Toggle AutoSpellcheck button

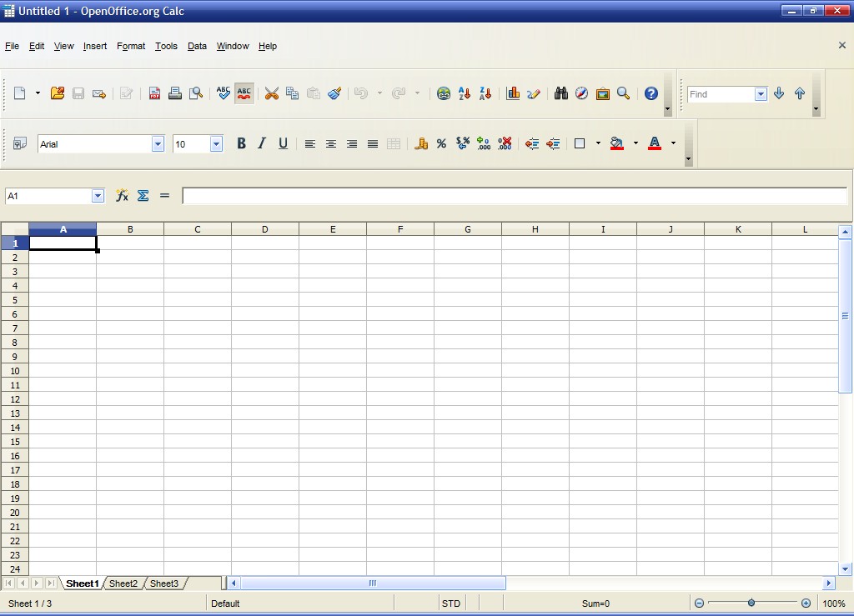pos(244,93)
